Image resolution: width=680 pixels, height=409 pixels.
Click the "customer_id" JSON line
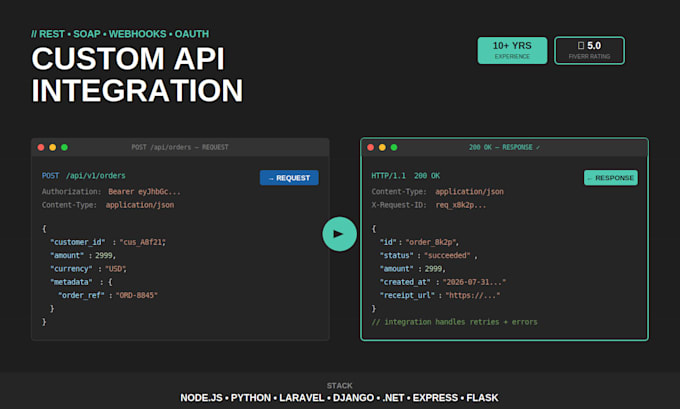click(x=108, y=242)
